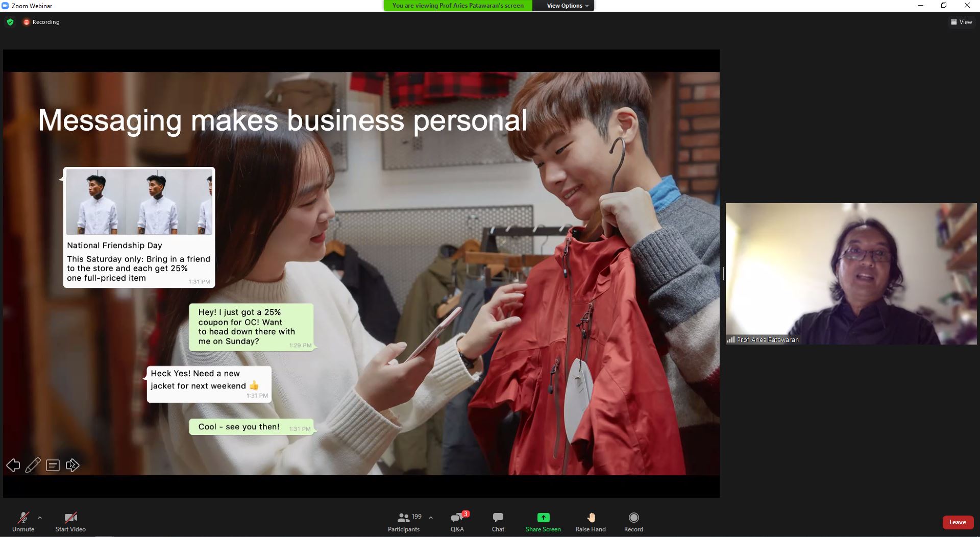This screenshot has height=537, width=980.
Task: Click the 'Cool - see you then!' bubble
Action: pyautogui.click(x=251, y=427)
